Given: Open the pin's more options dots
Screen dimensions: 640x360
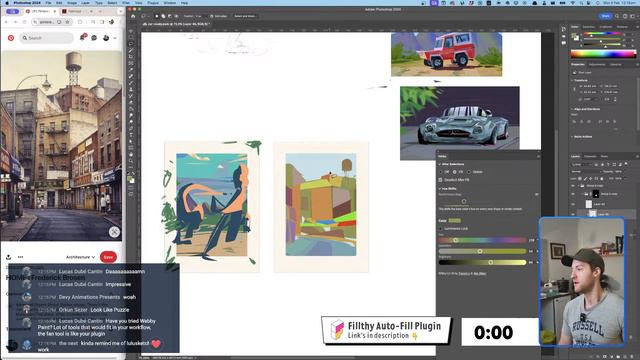Looking at the screenshot, I should (x=20, y=257).
